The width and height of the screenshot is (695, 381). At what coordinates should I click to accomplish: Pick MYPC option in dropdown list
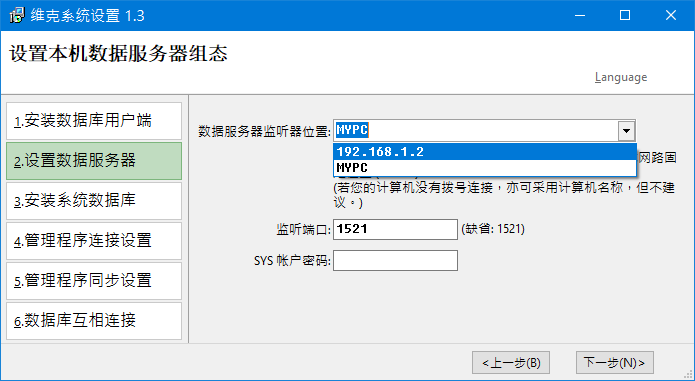tap(485, 168)
